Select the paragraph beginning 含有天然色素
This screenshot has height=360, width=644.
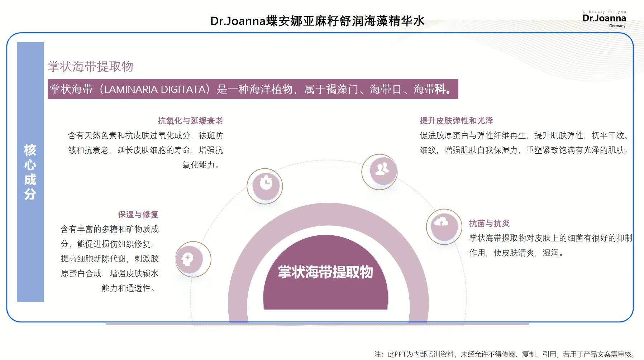(x=145, y=150)
